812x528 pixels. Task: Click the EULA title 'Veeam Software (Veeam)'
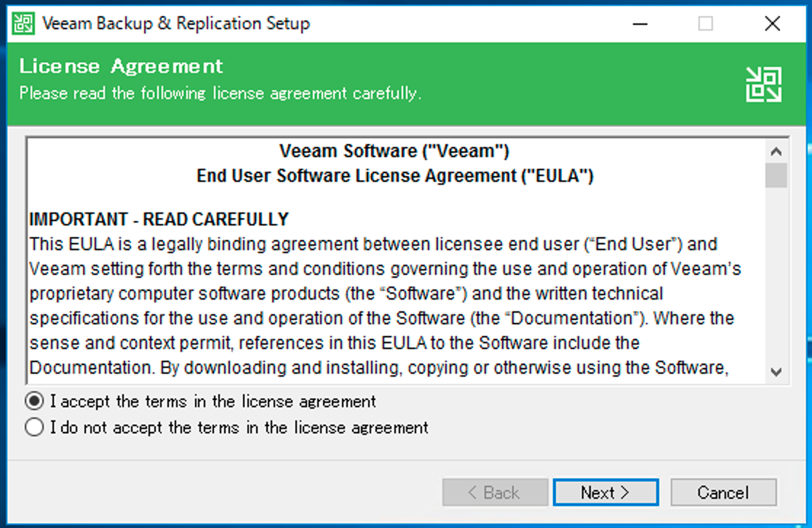[x=395, y=151]
